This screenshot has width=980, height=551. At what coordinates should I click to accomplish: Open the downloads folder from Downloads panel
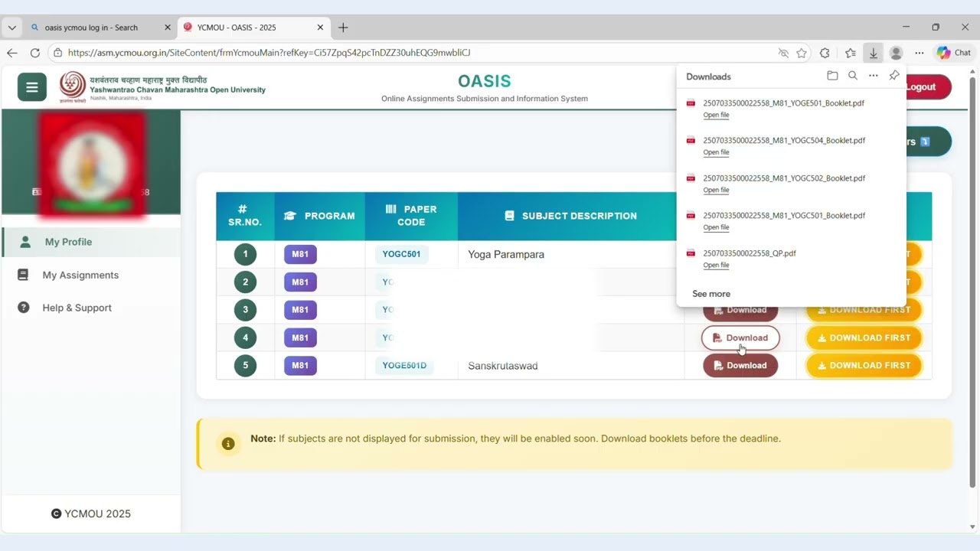click(832, 76)
